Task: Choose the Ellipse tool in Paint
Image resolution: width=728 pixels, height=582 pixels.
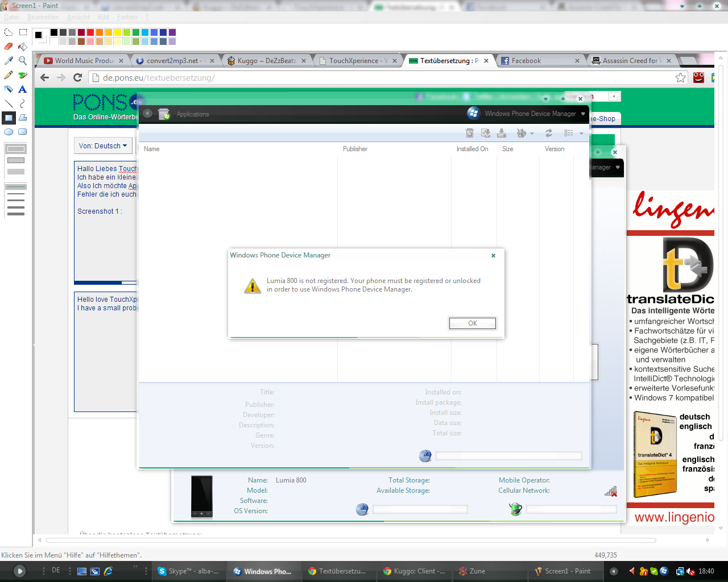Action: [x=9, y=132]
